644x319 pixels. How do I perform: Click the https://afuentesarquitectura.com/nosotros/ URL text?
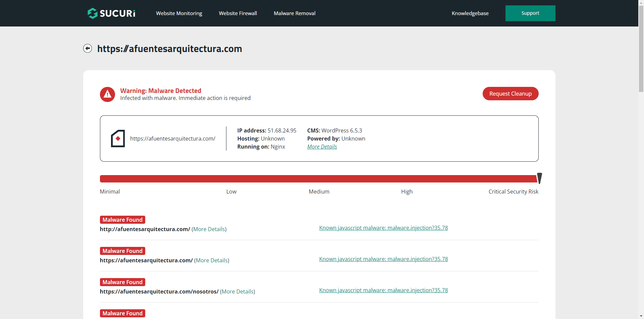(159, 291)
